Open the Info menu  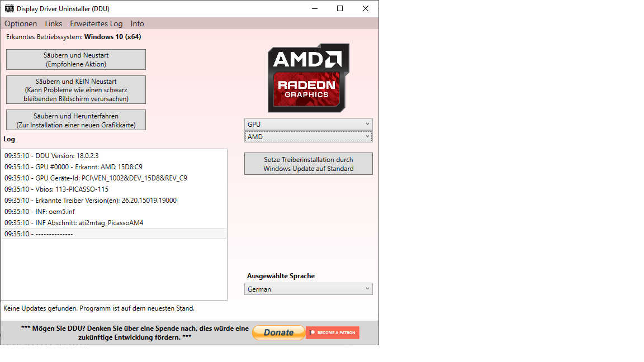137,23
